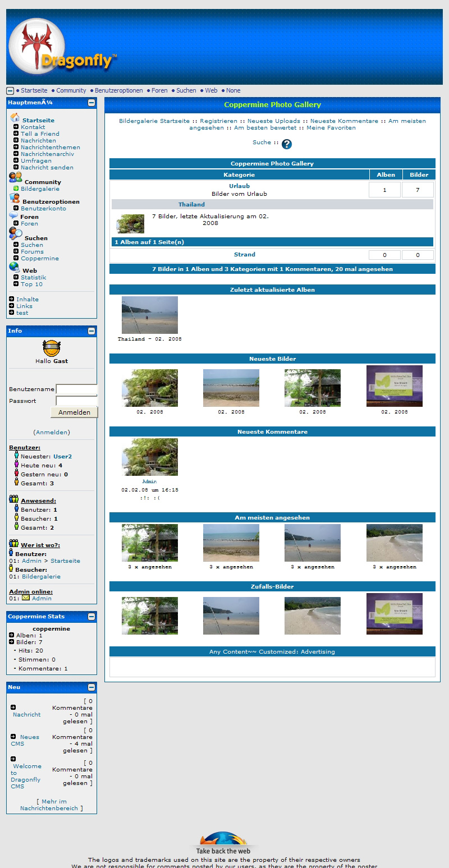
Task: Click the Firefox Take back the web badge
Action: [224, 843]
